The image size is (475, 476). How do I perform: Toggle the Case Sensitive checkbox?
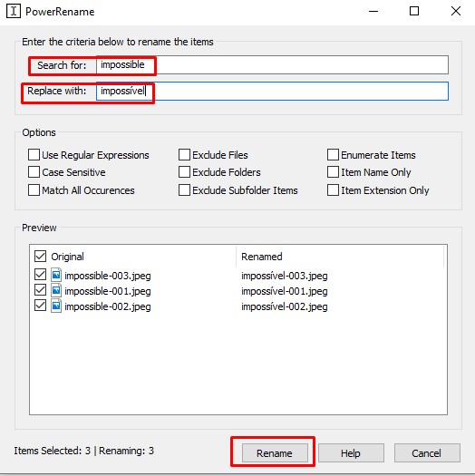click(x=34, y=172)
